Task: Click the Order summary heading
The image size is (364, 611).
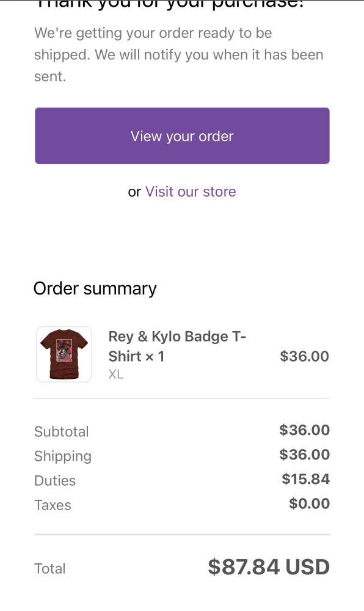Action: 95,288
